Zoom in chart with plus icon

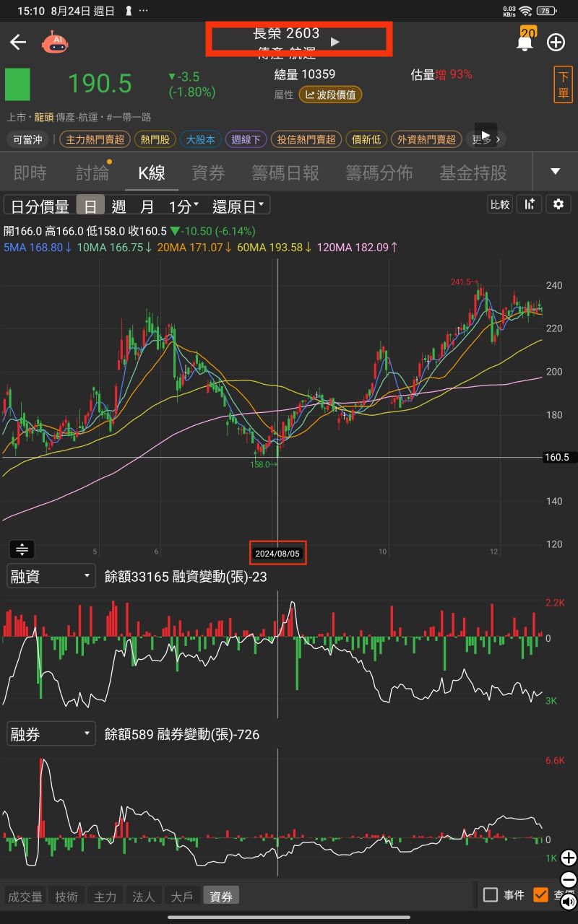569,858
